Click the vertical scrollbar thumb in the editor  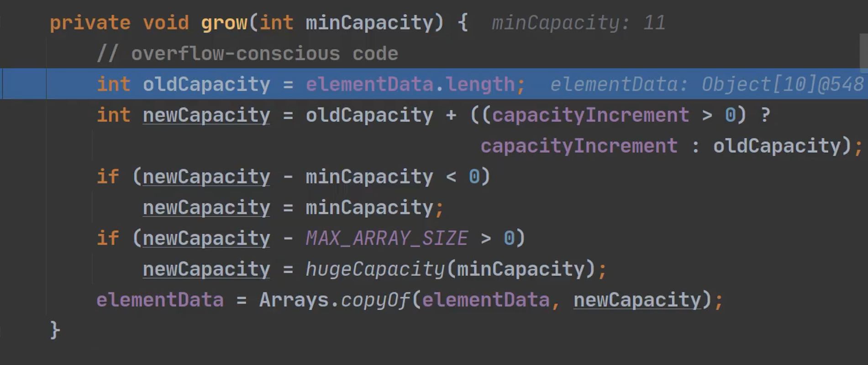click(x=863, y=52)
